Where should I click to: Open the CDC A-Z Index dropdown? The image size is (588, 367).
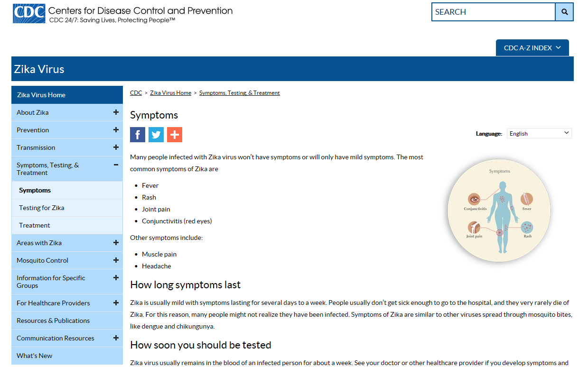(x=532, y=48)
